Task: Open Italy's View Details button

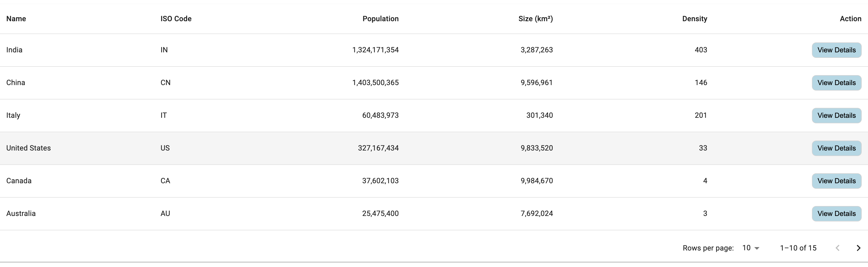Action: pos(836,115)
